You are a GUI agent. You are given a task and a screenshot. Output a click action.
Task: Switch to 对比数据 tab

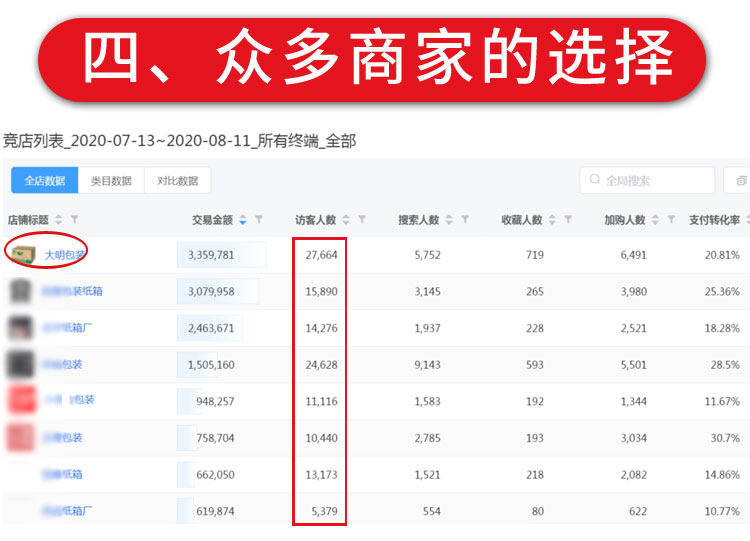pyautogui.click(x=177, y=180)
